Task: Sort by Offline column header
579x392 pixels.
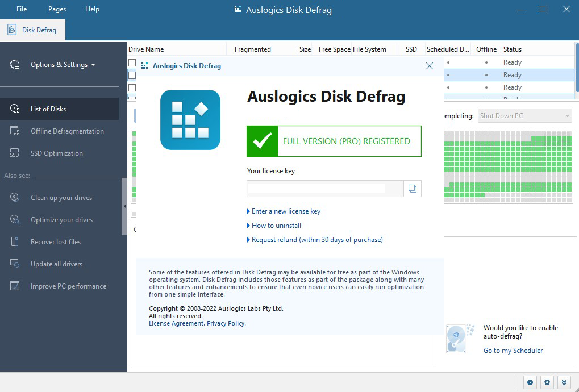Action: 486,49
